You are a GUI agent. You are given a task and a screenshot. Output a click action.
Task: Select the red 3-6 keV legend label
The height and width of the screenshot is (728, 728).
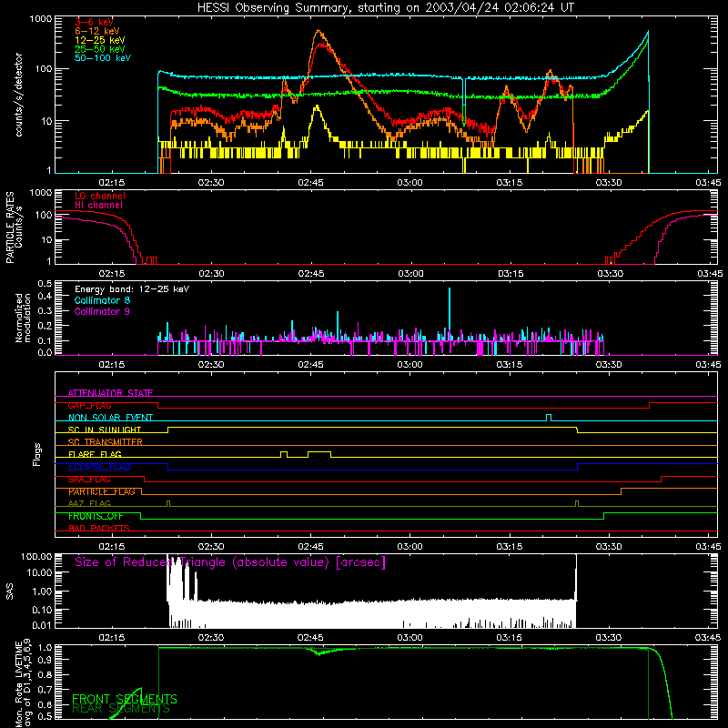point(95,22)
